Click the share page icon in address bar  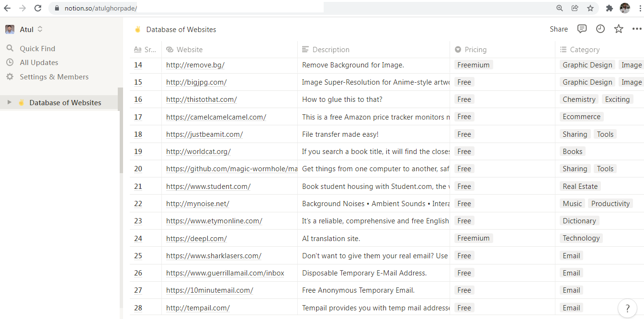[x=575, y=8]
